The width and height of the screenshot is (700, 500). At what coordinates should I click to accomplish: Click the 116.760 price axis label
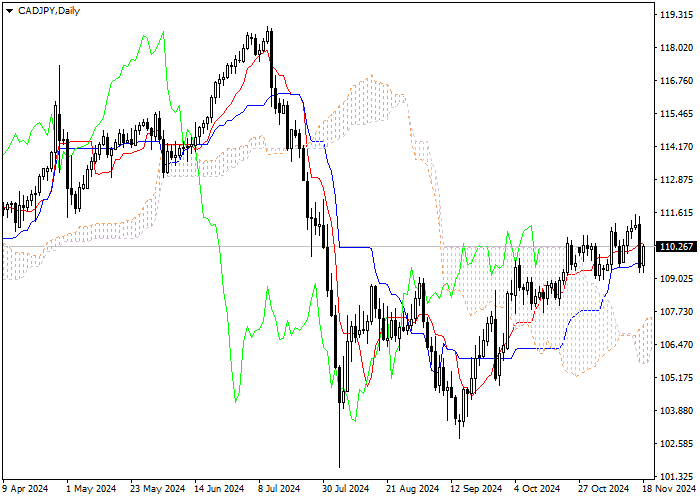tap(676, 81)
